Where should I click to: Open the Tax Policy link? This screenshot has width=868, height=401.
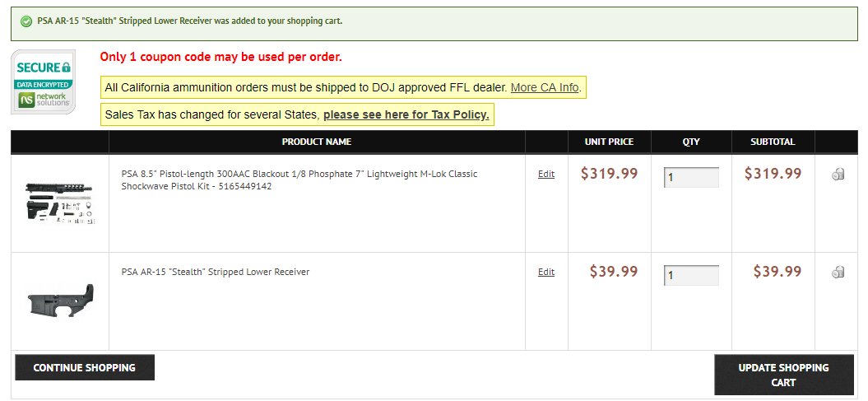coord(406,115)
